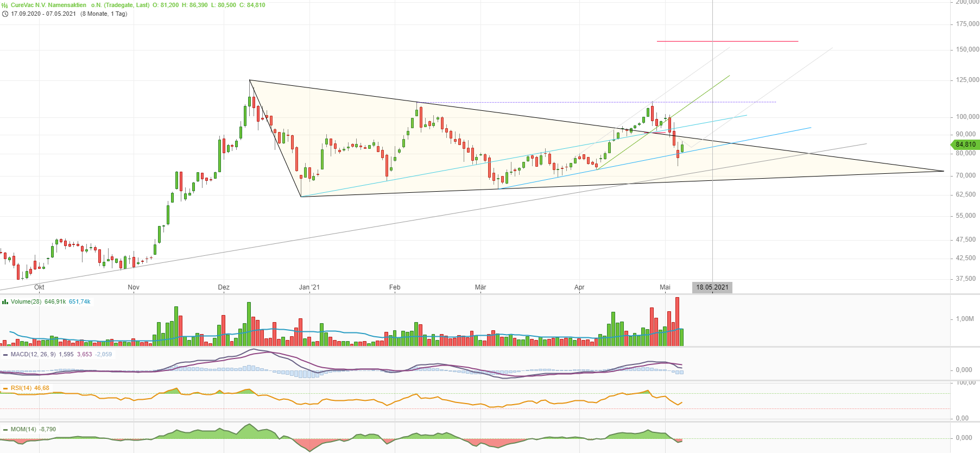
Task: Click the opening value 'O: 81,200'
Action: 166,5
